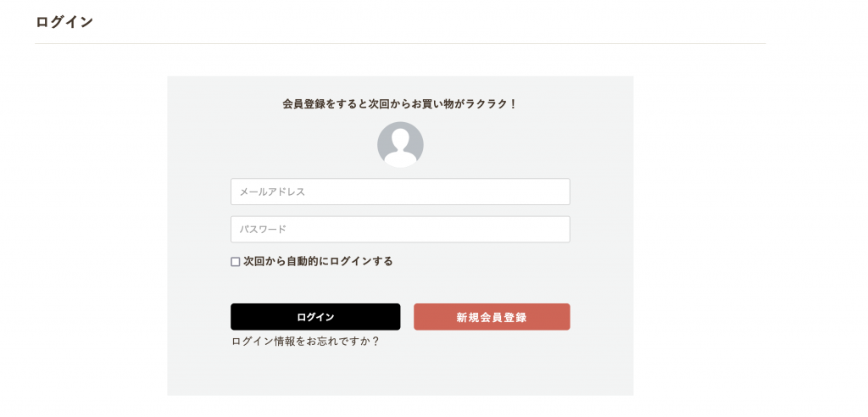868x417 pixels.
Task: Focus the メールアドレス input field
Action: (x=400, y=192)
